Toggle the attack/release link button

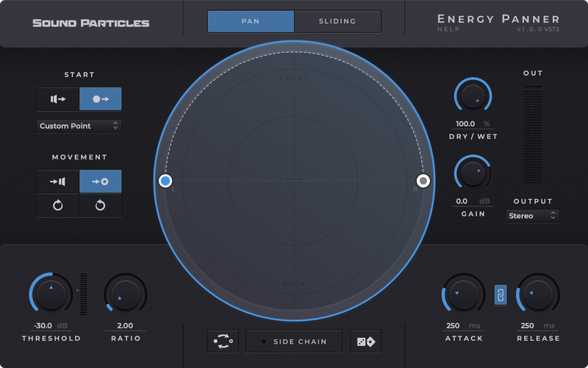501,295
